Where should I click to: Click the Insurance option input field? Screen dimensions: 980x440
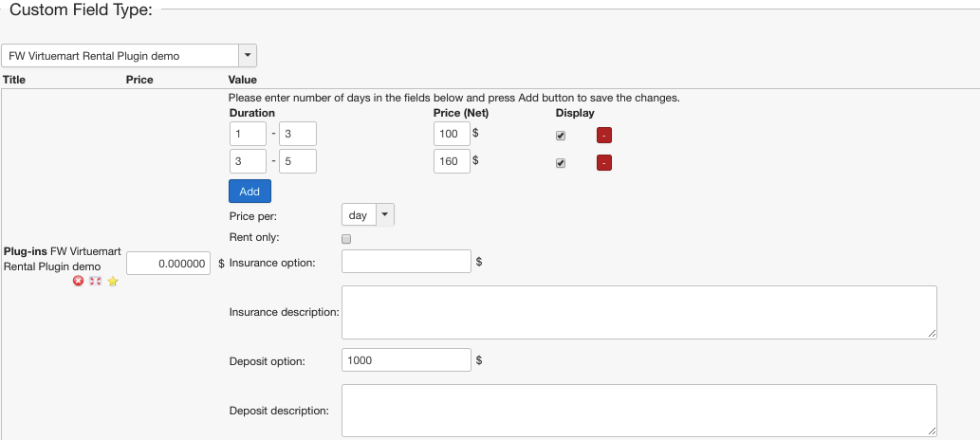(x=406, y=262)
